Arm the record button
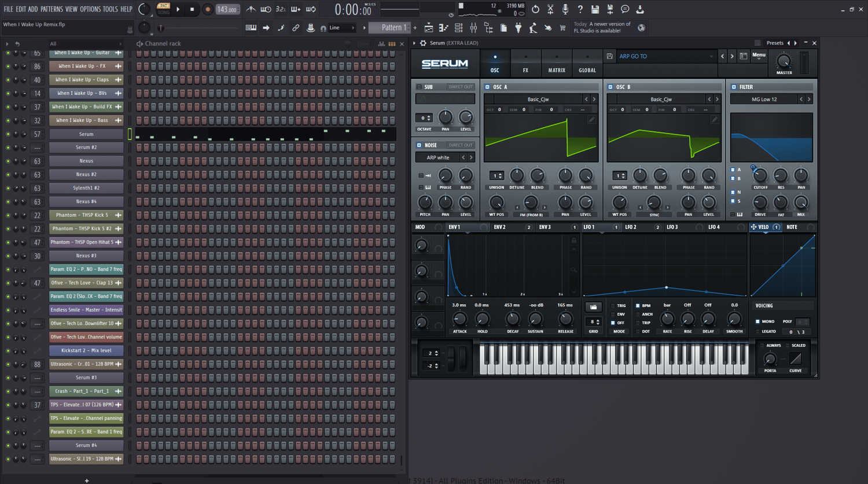This screenshot has height=484, width=868. 207,9
